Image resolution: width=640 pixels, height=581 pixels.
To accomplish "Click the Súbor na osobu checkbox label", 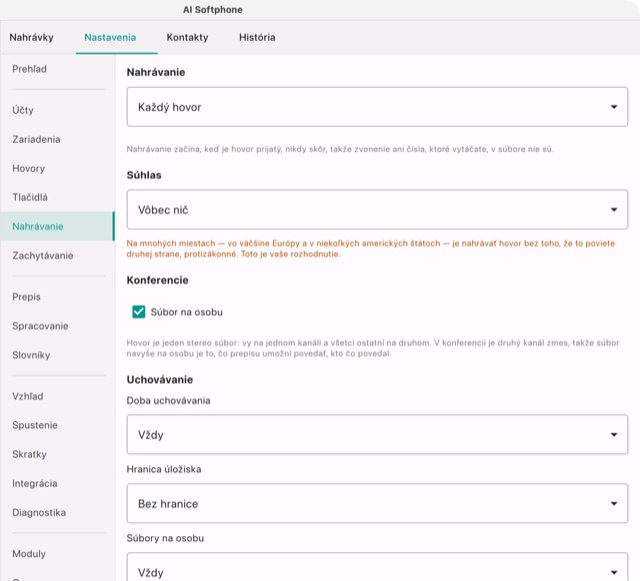I will click(x=187, y=312).
